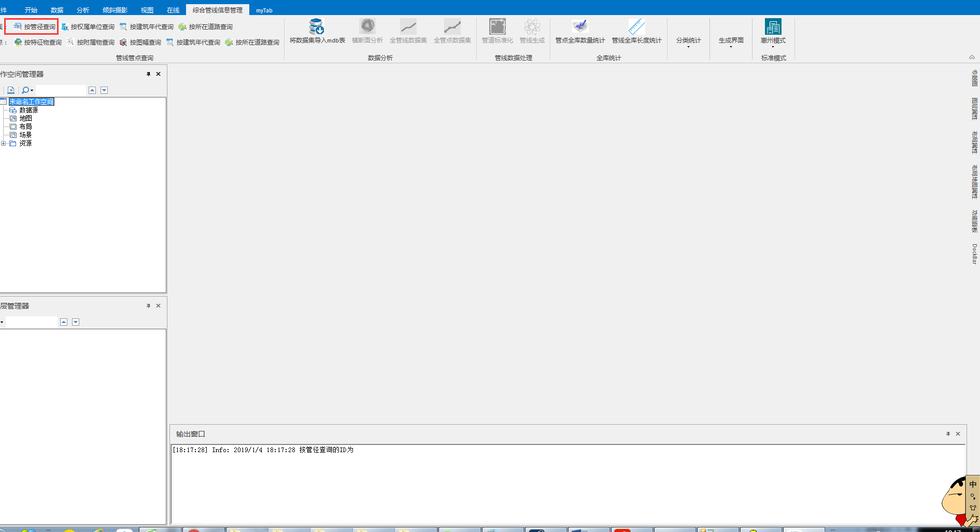980x532 pixels.
Task: Open 按权属单位查询 query tool
Action: [x=88, y=26]
